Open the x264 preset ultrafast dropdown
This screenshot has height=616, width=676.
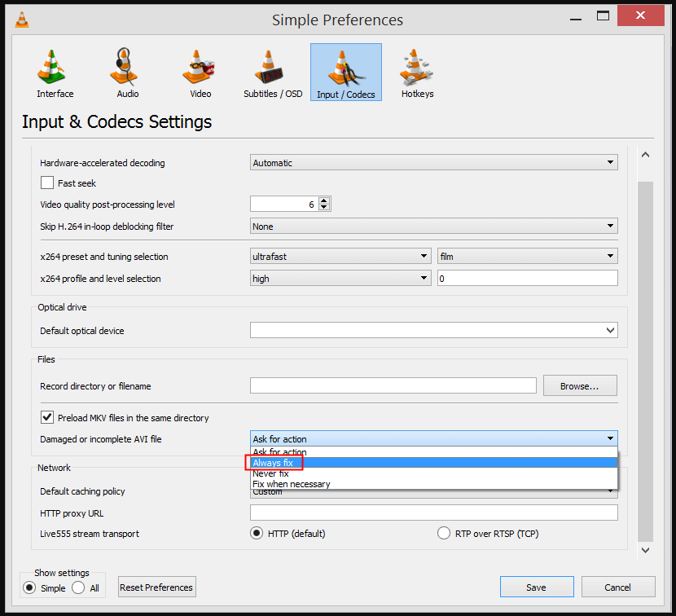(x=340, y=257)
